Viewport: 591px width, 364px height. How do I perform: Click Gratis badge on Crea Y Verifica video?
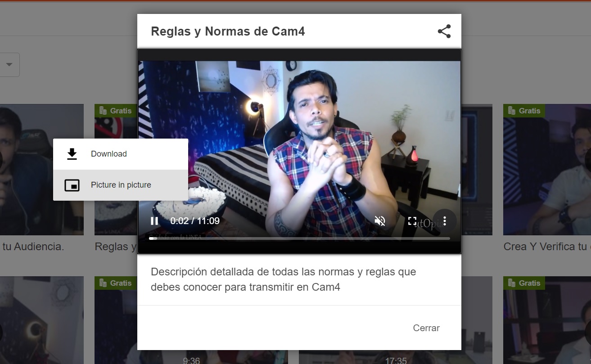pyautogui.click(x=524, y=111)
